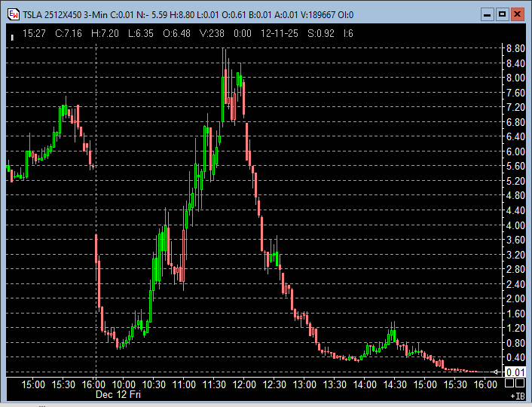The image size is (532, 407).
Task: Select the 12:00 label on time axis
Action: coord(244,384)
